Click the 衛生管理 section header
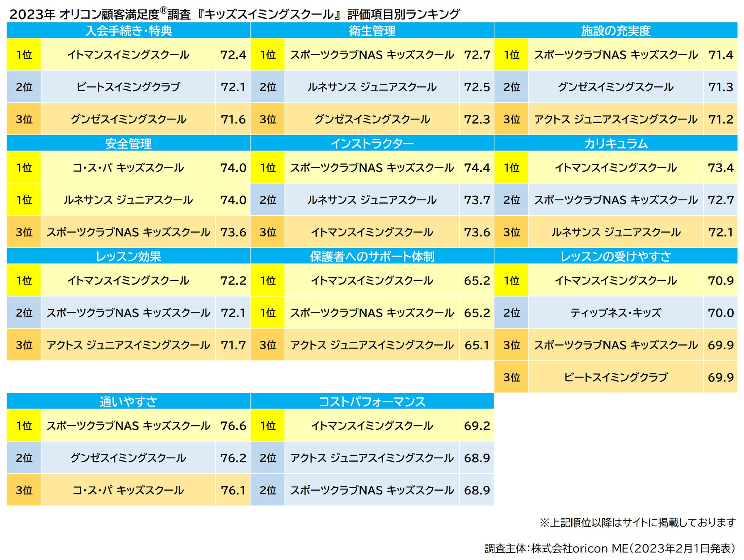This screenshot has height=560, width=744. 372,31
